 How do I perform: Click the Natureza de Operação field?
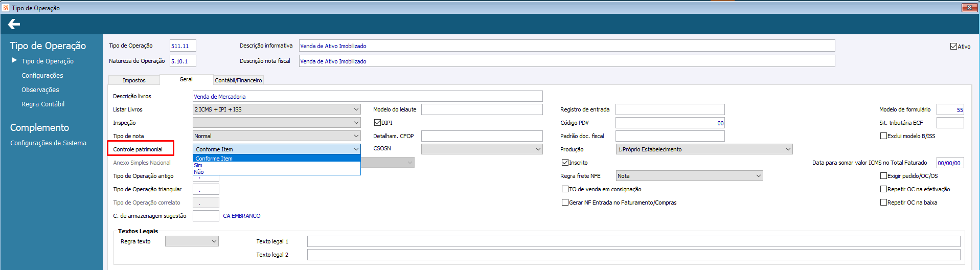pos(183,61)
